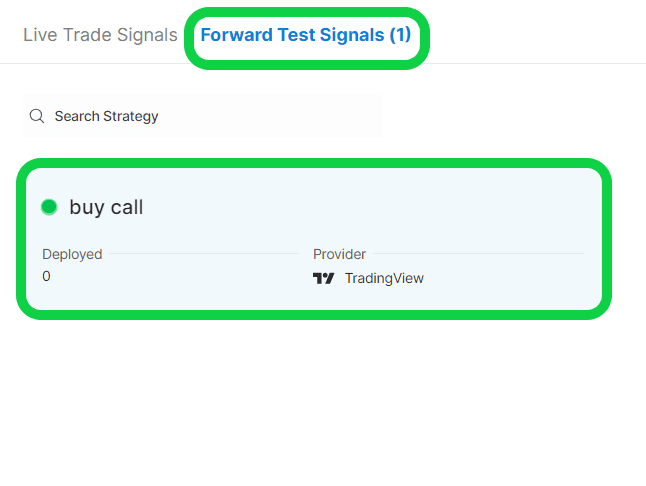Click the Provider label in the card
This screenshot has width=646, height=486.
click(x=339, y=254)
